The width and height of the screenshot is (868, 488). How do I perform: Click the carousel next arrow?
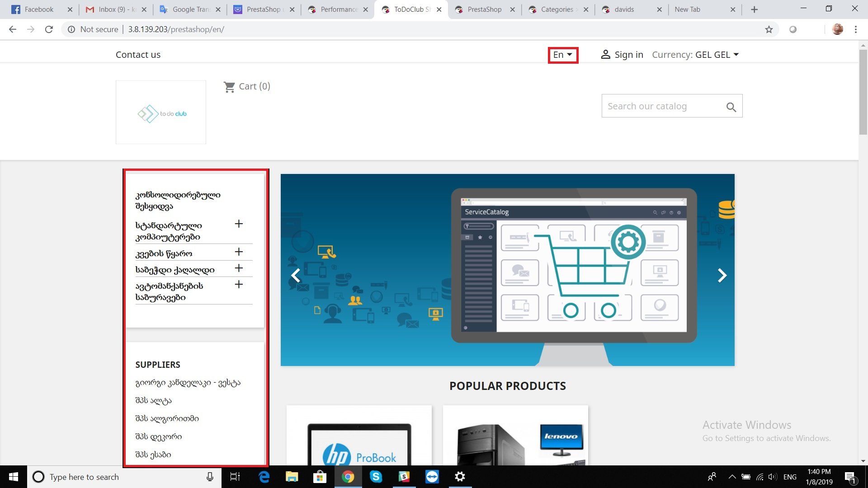coord(722,275)
